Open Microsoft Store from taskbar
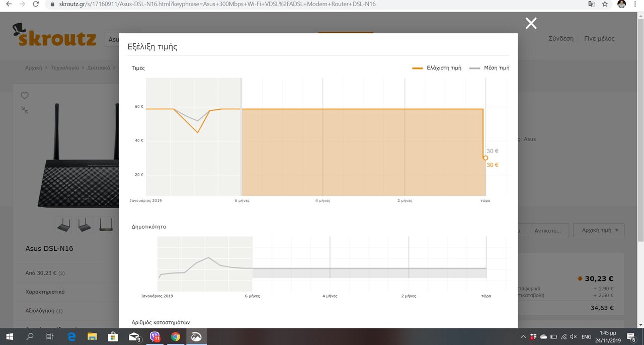Screen dimensions: 644x345 pos(113,336)
